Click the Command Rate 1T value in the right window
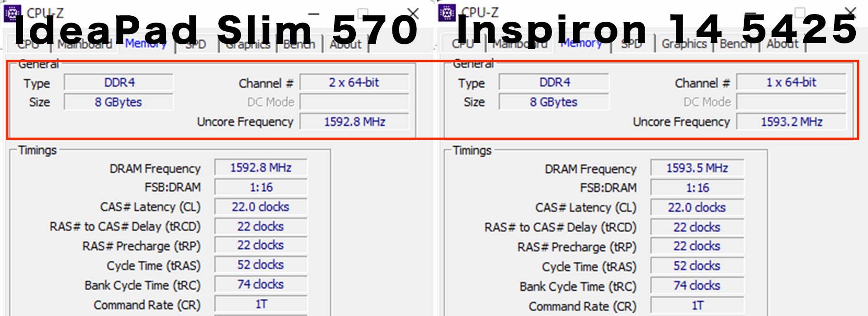This screenshot has height=316, width=868. (697, 306)
